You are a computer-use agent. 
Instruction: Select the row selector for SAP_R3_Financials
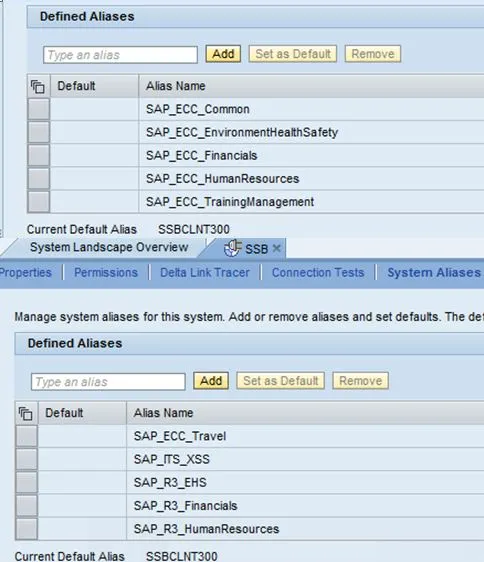pos(27,506)
